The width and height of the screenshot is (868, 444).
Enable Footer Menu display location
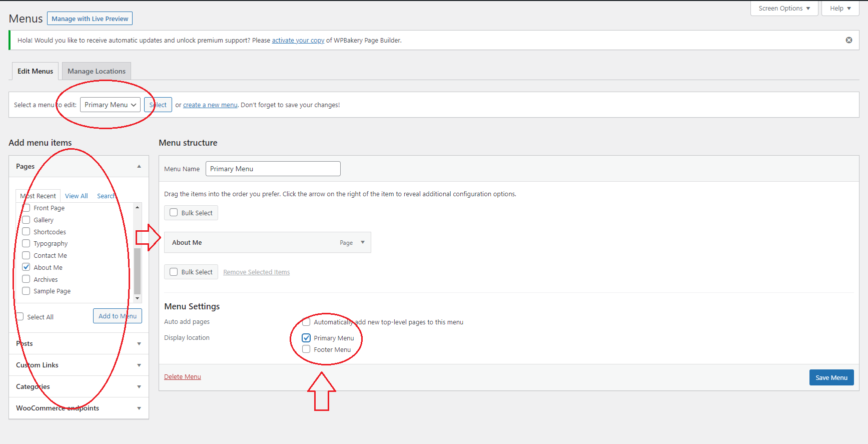pos(306,349)
